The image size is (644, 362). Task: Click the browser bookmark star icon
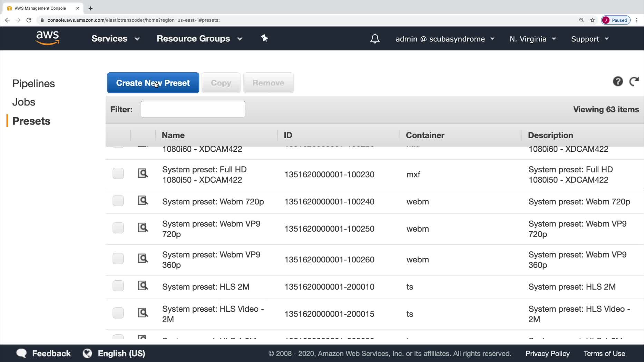pyautogui.click(x=592, y=20)
